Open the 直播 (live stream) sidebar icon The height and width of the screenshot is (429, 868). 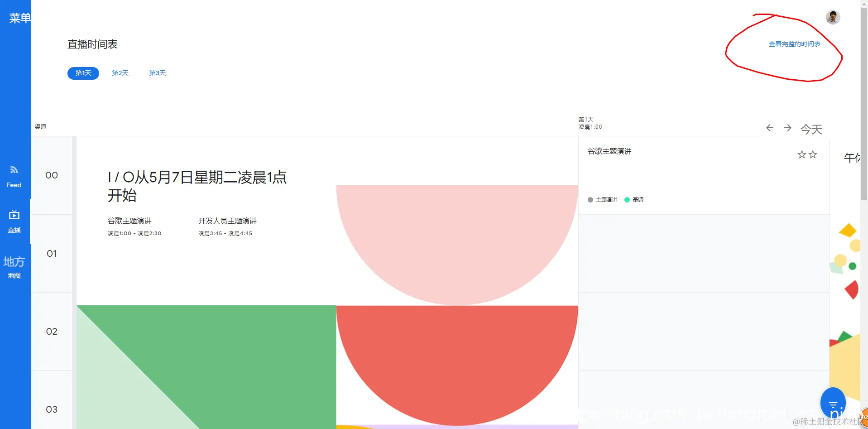(x=14, y=222)
